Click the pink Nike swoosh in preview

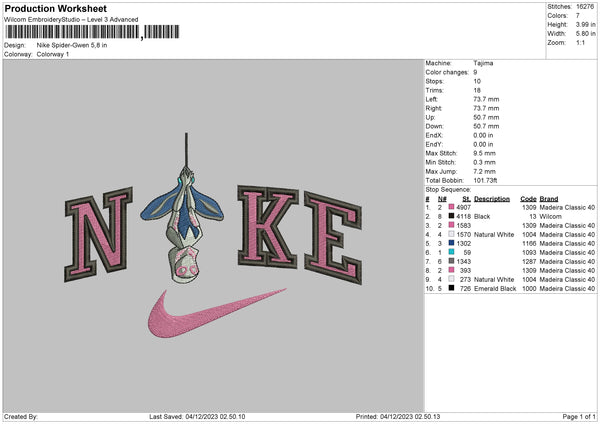[217, 313]
